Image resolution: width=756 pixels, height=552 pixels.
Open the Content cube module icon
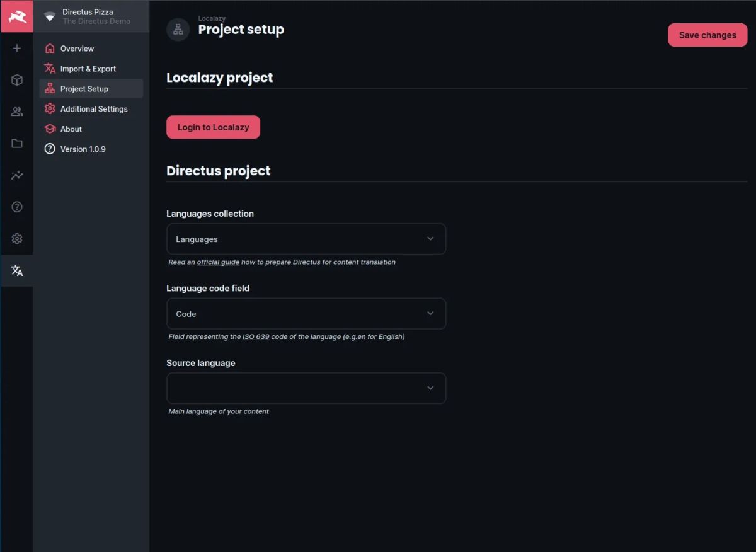click(17, 80)
